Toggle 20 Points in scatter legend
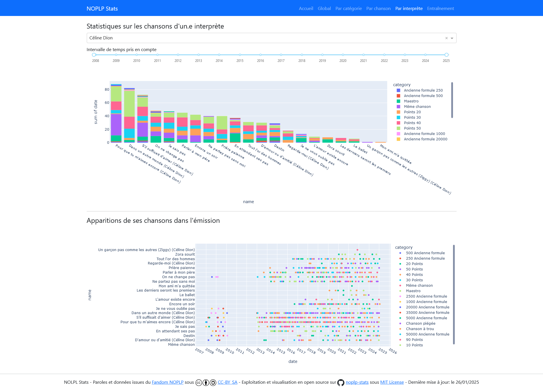Screen dimensions: 543x392 click(411, 264)
